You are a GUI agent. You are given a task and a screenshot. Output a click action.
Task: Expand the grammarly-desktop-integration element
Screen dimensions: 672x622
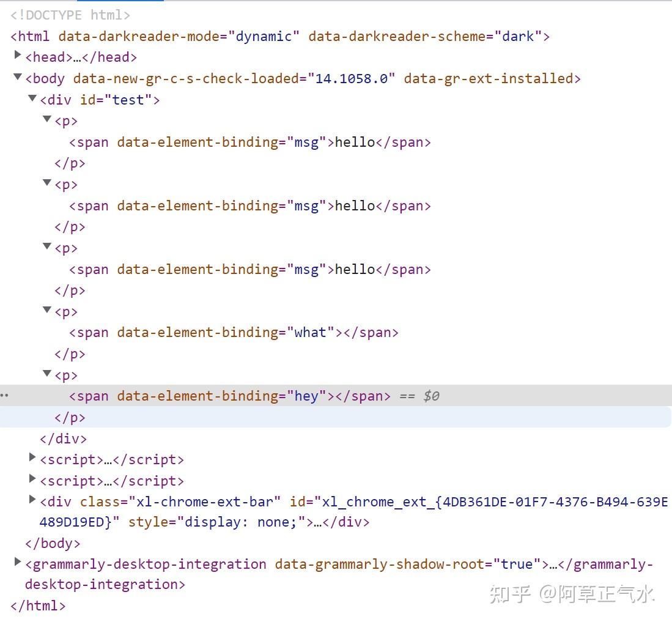point(17,562)
